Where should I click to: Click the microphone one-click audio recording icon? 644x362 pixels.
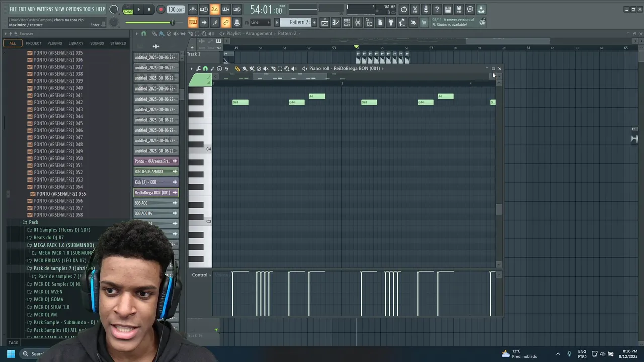click(426, 9)
